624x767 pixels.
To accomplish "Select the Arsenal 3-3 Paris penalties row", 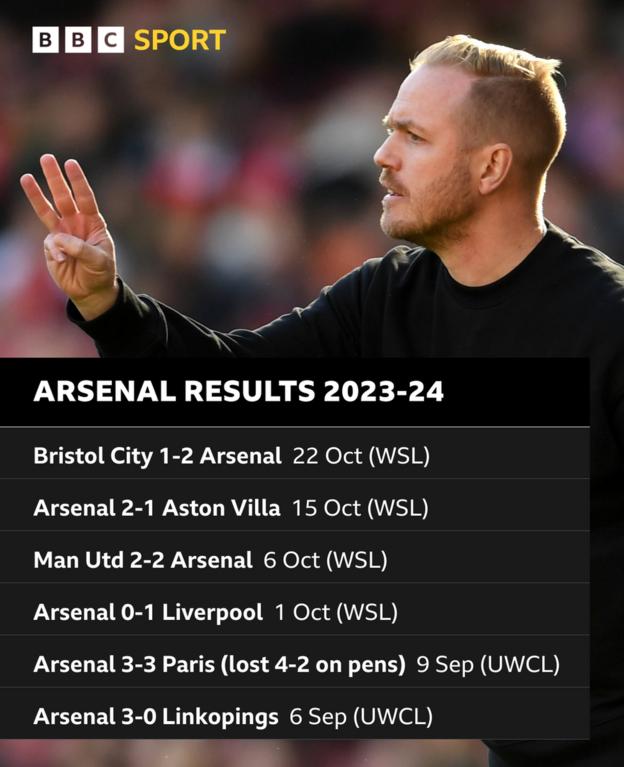I will [x=294, y=664].
